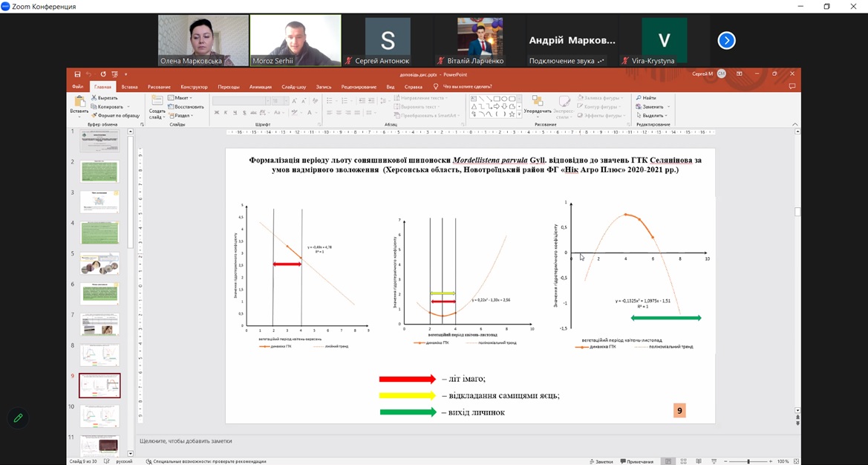Switch to the Конструктор tab
This screenshot has width=868, height=465.
[x=194, y=87]
